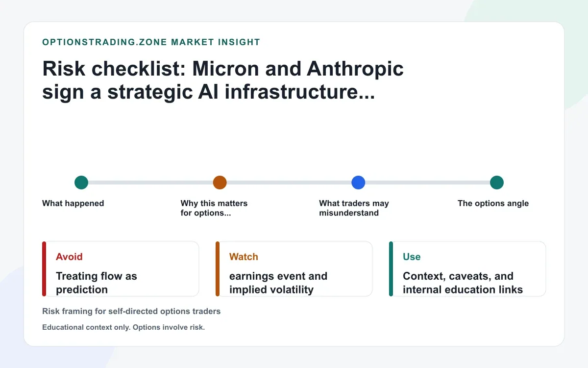This screenshot has width=588, height=368.
Task: Click the green 'The options angle' timeline dot
Action: pyautogui.click(x=497, y=183)
